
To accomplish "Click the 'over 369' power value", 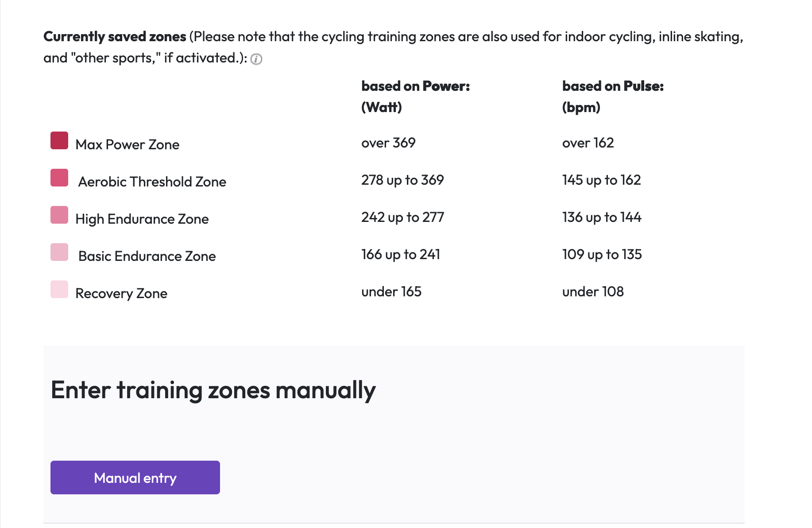I will tap(388, 143).
